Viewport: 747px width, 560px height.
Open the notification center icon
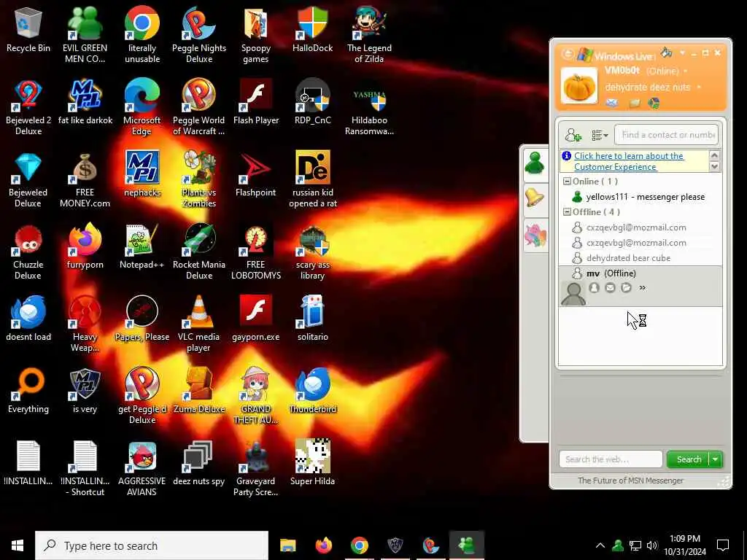[723, 545]
